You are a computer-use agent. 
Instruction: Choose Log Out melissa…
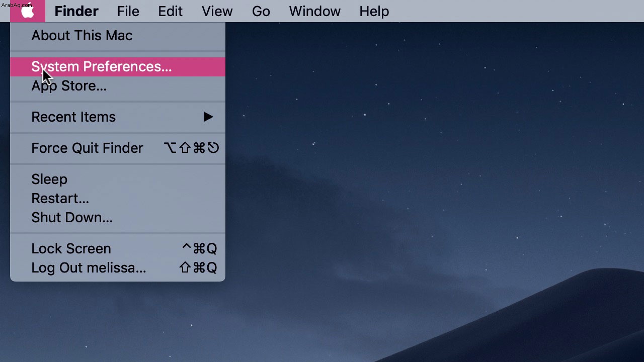(118, 268)
